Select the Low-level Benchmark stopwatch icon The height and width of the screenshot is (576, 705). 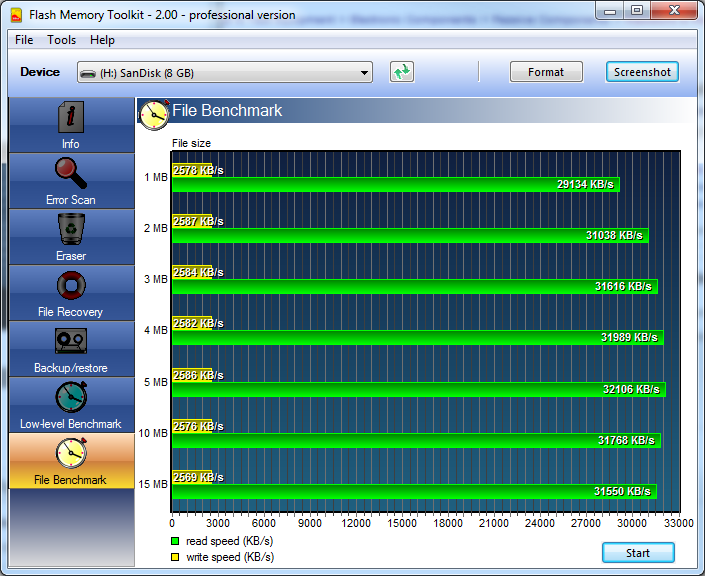point(70,398)
